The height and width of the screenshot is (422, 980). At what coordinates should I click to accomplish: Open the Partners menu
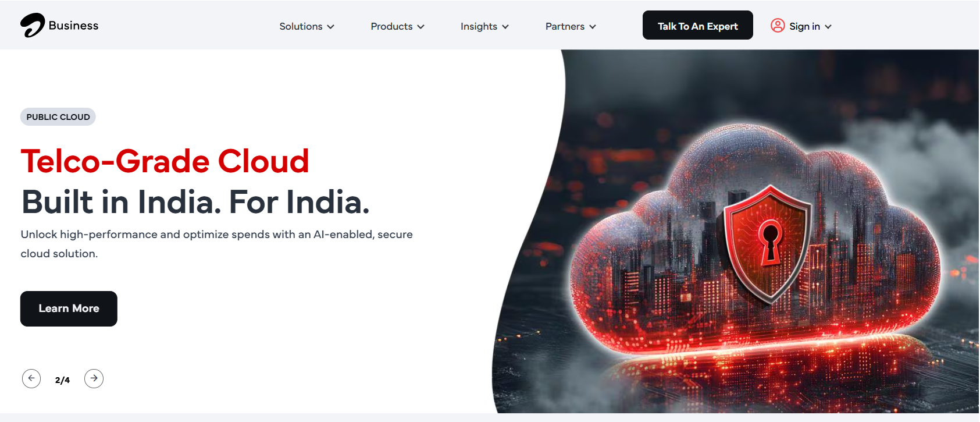(565, 26)
